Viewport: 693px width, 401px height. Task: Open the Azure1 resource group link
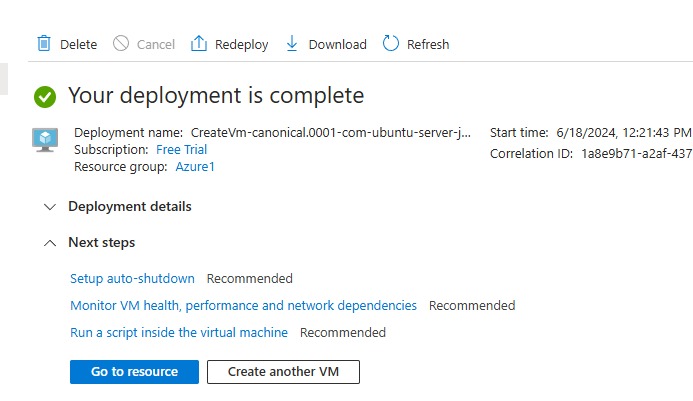pos(195,167)
